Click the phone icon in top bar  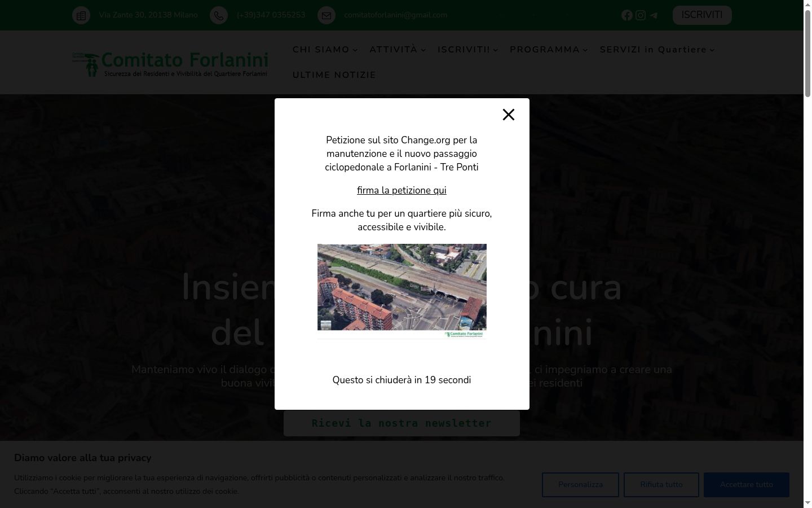tap(219, 15)
